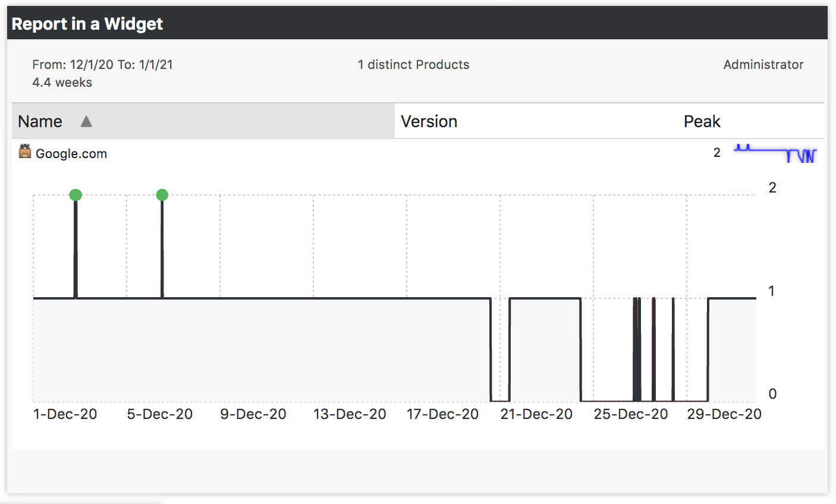Click the Report in a Widget title bar

(x=417, y=23)
